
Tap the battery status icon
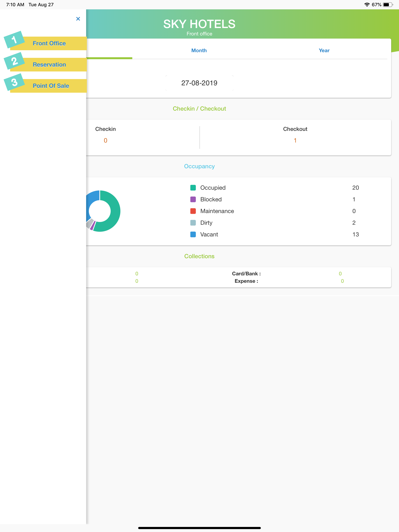[x=388, y=4]
